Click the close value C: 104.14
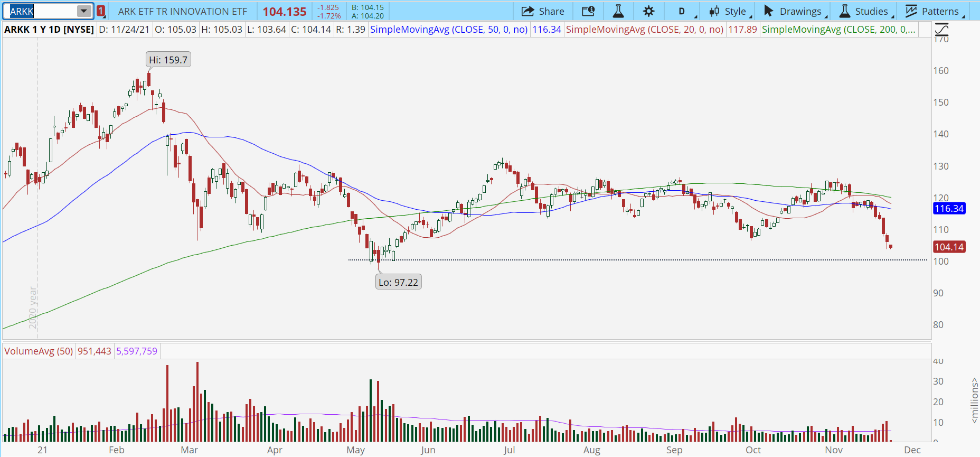Screen dimensions: 980x457 click(311, 30)
